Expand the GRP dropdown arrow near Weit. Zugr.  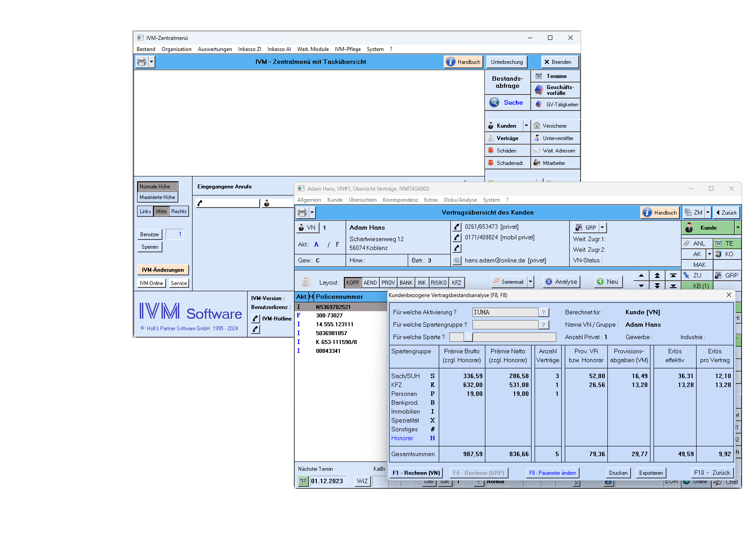[x=602, y=228]
